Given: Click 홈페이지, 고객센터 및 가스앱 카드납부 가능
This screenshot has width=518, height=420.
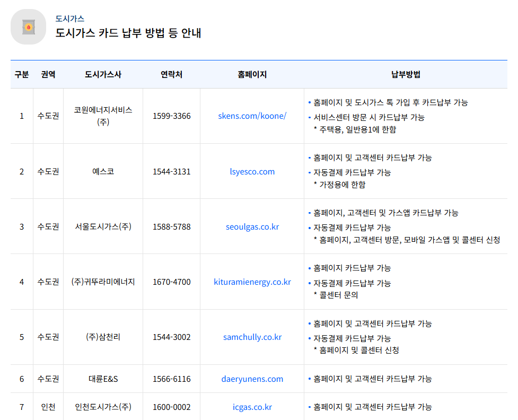Looking at the screenshot, I should [x=385, y=213].
